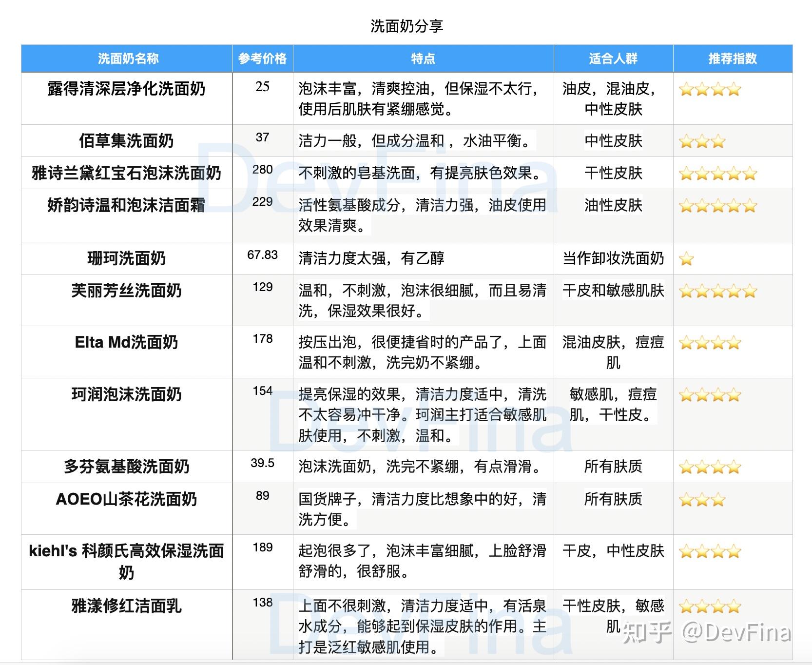
Task: Click the 参考价格 column header
Action: (263, 59)
